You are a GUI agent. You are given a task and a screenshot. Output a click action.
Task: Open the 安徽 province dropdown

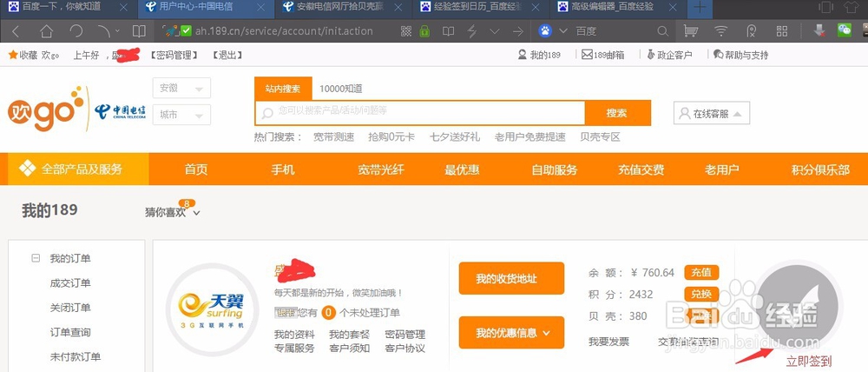point(181,88)
